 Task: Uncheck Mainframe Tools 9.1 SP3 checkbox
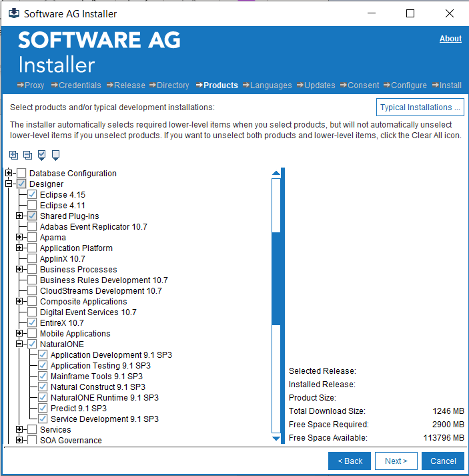point(43,376)
